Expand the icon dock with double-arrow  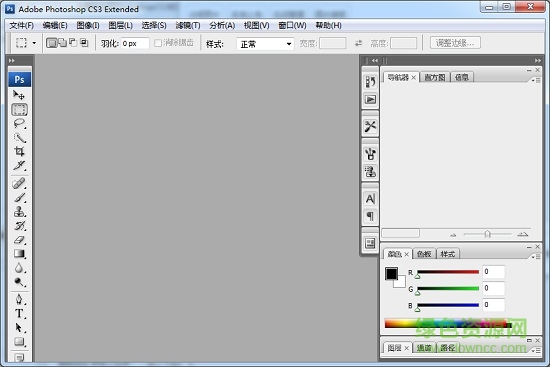tap(375, 60)
